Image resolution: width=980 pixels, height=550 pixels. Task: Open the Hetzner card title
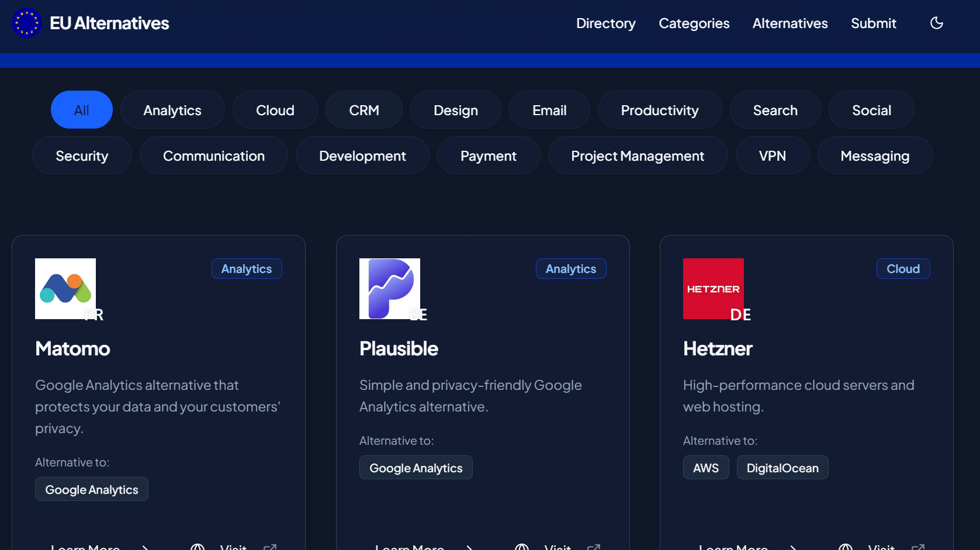[718, 349]
